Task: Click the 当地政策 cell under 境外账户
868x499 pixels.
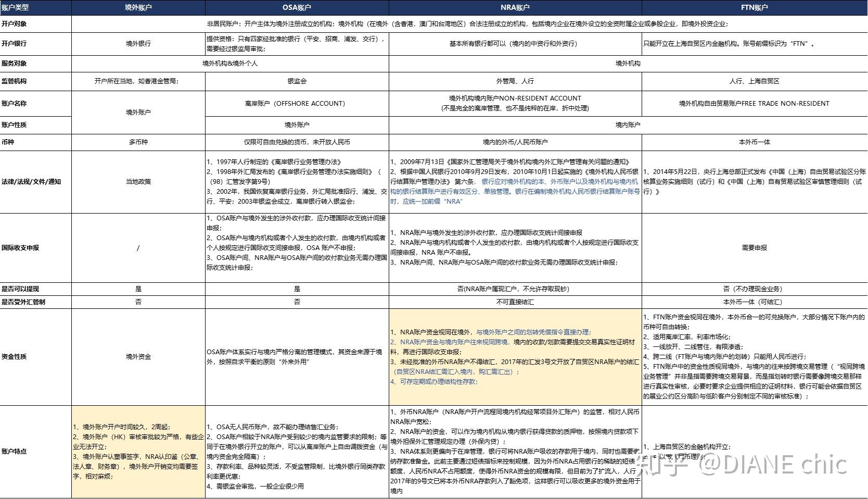Action: [x=137, y=182]
